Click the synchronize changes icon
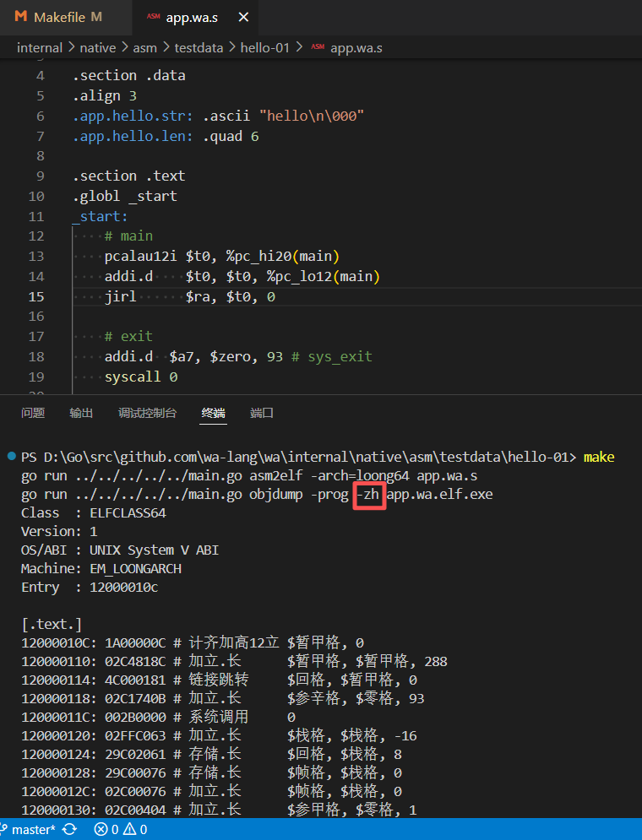 70,830
